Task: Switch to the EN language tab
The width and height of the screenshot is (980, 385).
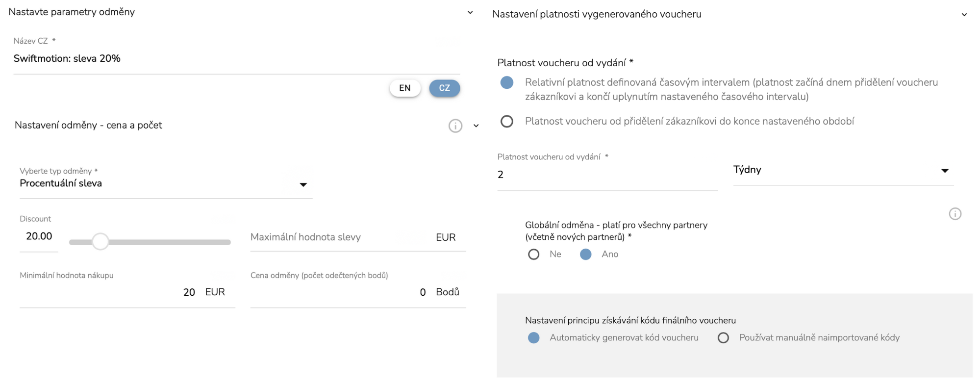Action: (x=405, y=88)
